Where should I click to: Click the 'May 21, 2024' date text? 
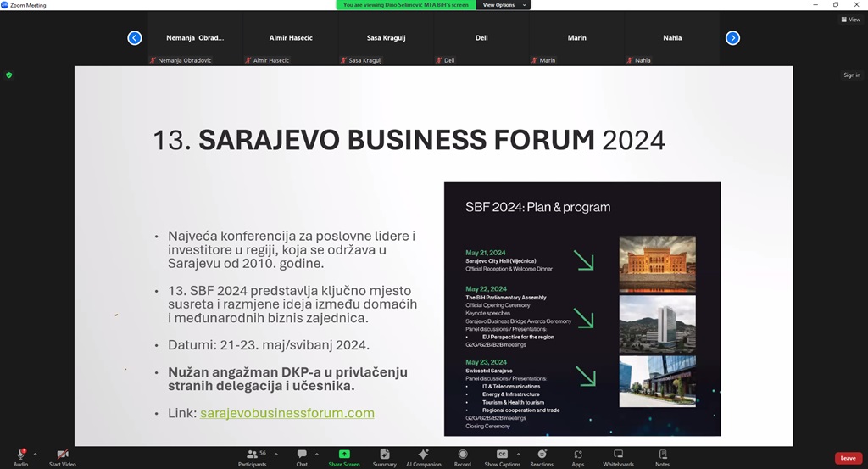coord(486,253)
